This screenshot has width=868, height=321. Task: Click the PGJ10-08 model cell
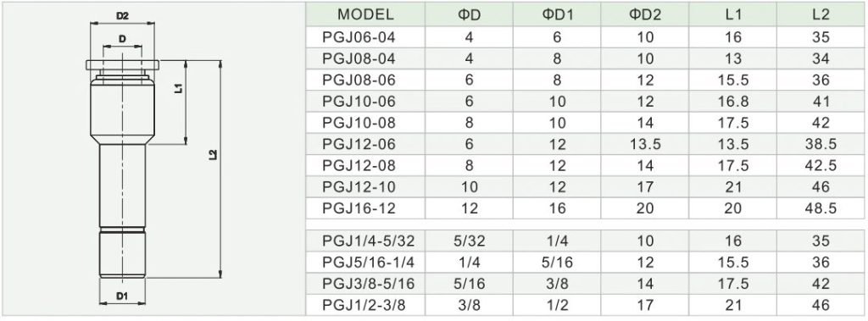tap(365, 123)
